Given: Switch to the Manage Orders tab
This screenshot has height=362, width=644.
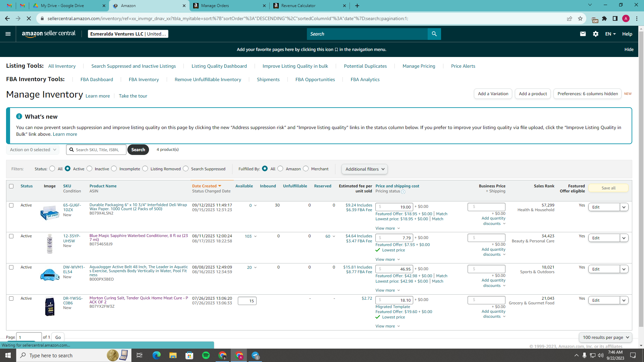Looking at the screenshot, I should point(230,6).
